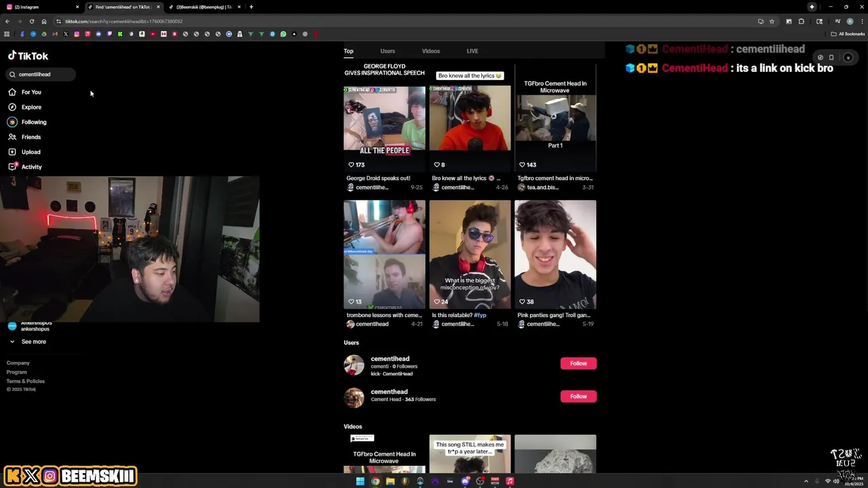Viewport: 868px width, 488px height.
Task: Open cementiihead user profile avatar
Action: pyautogui.click(x=354, y=365)
